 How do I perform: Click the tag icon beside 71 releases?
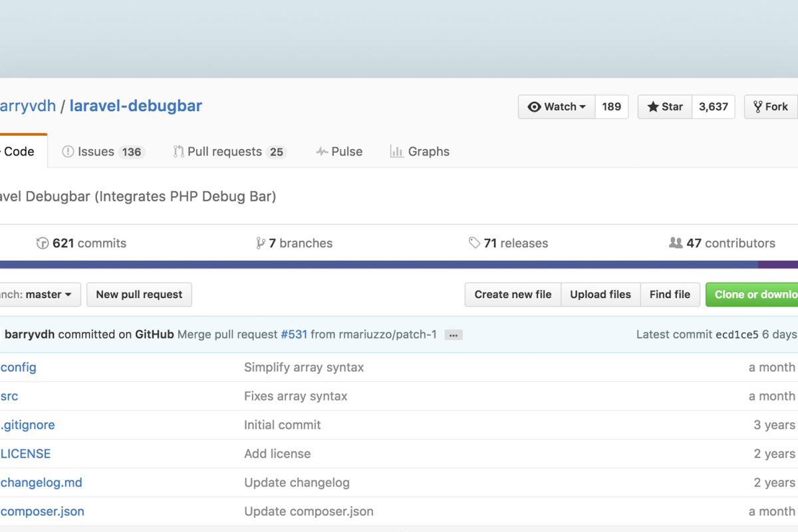[474, 243]
